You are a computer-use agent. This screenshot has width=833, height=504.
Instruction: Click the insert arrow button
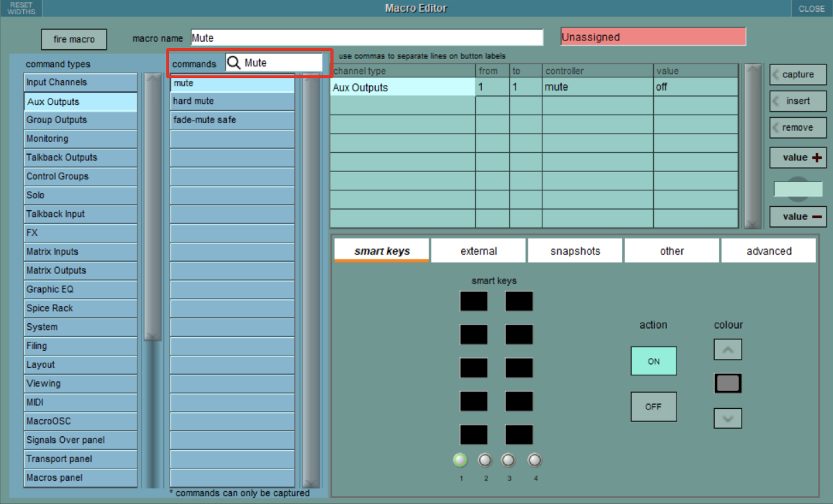pos(797,101)
